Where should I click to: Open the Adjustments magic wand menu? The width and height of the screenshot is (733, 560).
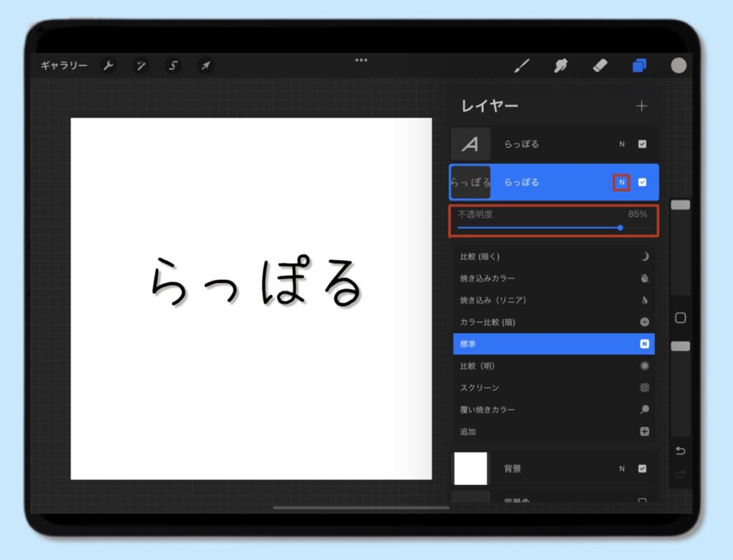tap(140, 65)
